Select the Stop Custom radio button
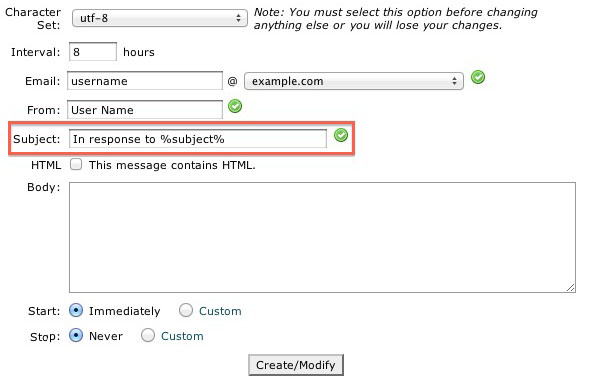600x380 pixels. point(148,335)
